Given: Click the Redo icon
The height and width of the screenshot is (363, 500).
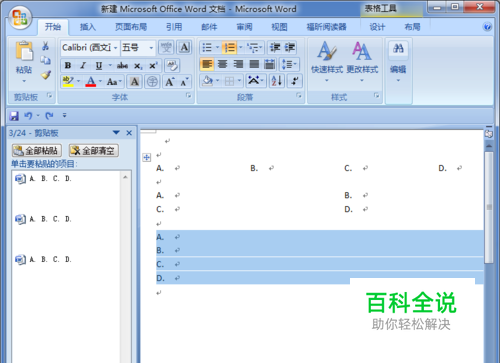Looking at the screenshot, I should click(x=49, y=116).
